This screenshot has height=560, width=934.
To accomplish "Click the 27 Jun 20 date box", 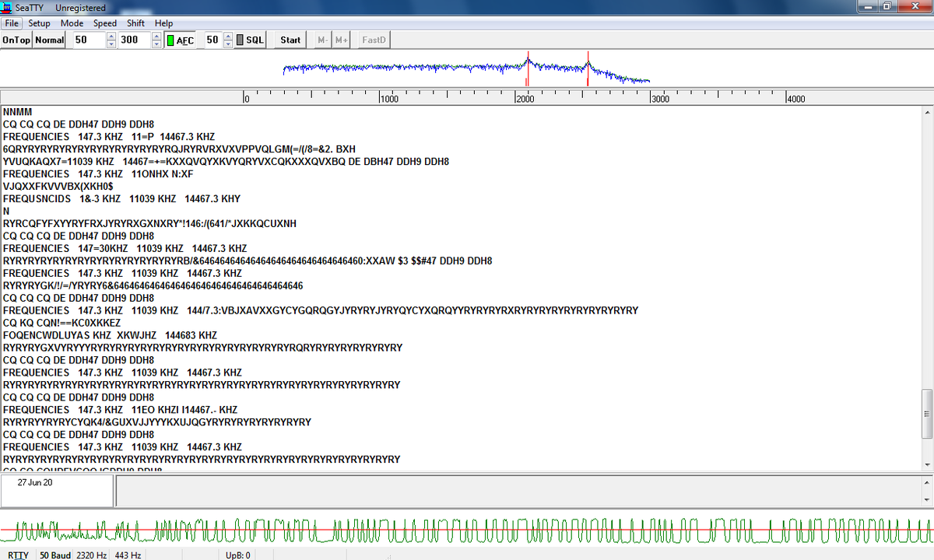I will click(57, 491).
